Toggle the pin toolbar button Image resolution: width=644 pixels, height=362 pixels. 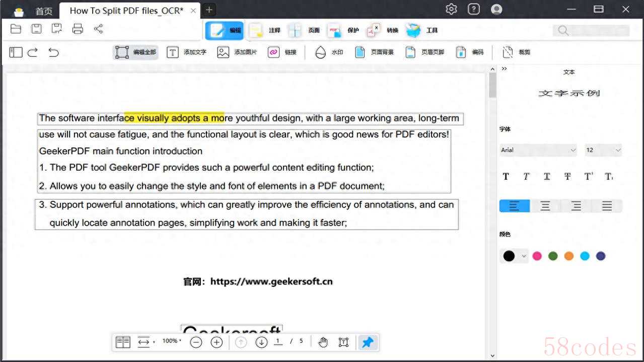368,342
